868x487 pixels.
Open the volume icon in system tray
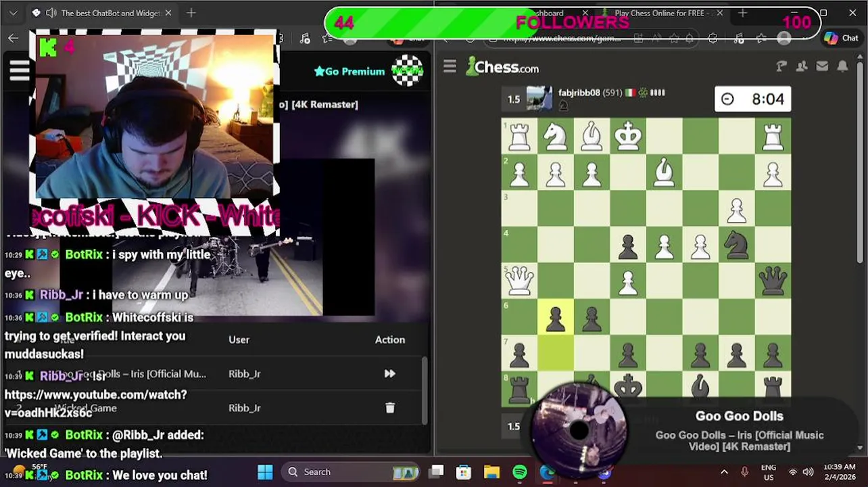[808, 472]
